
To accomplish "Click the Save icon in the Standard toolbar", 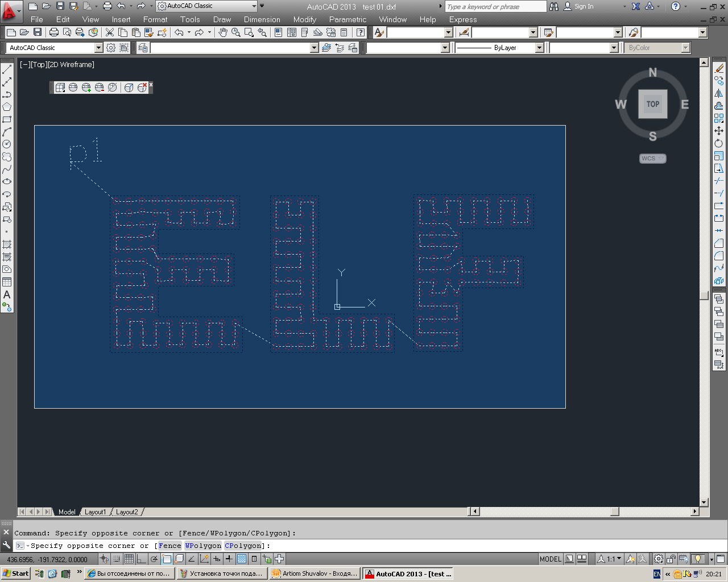I will pyautogui.click(x=38, y=33).
